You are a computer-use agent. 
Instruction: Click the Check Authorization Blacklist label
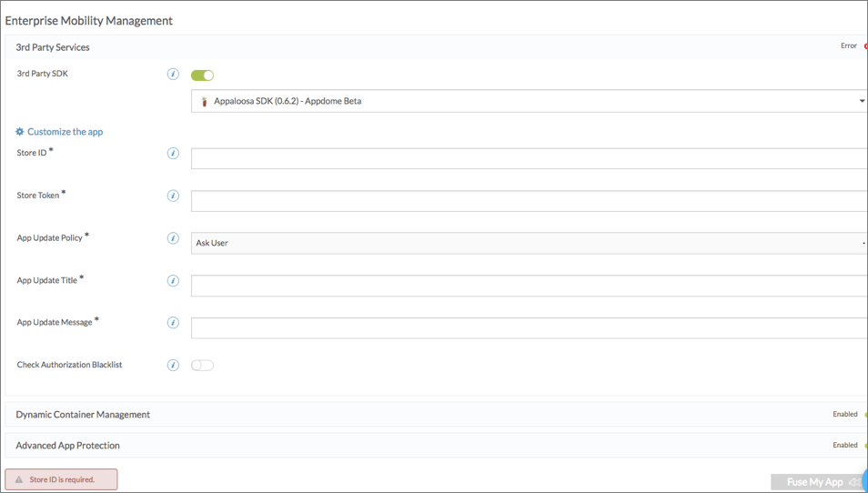[x=69, y=365]
